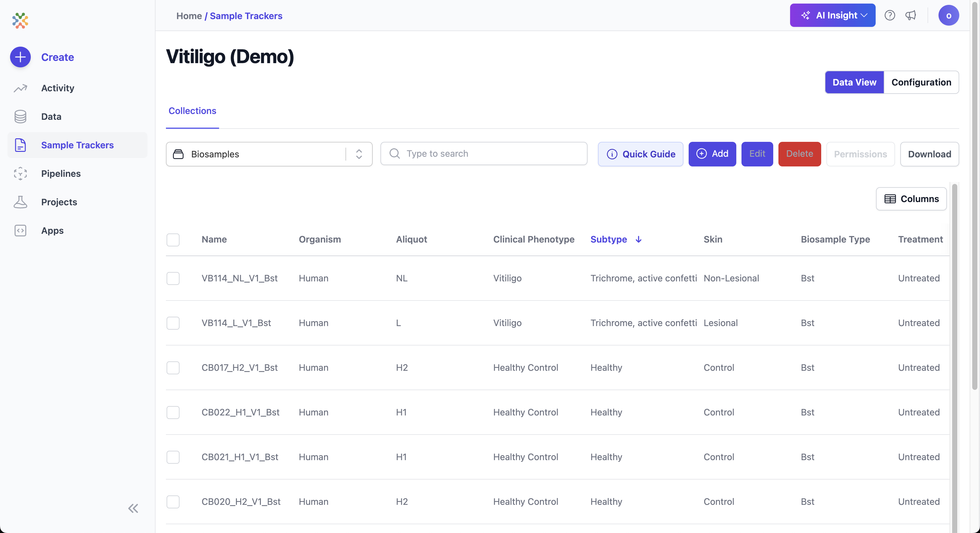The height and width of the screenshot is (533, 980).
Task: Open the user avatar menu
Action: 949,15
